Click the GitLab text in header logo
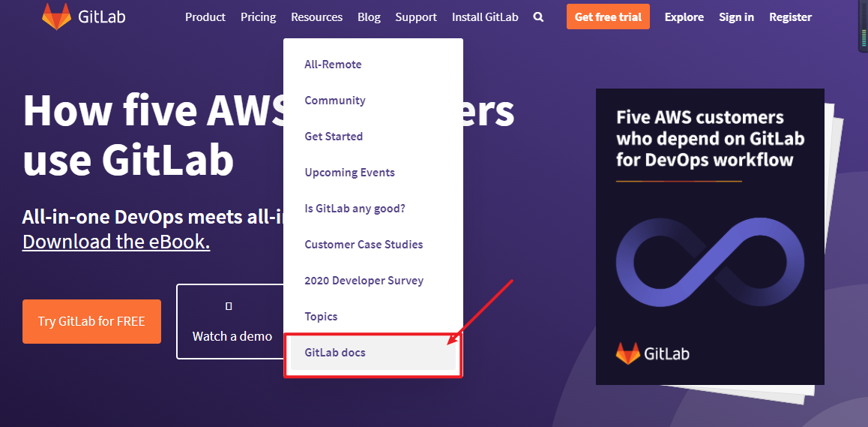This screenshot has height=427, width=868. pos(101,17)
